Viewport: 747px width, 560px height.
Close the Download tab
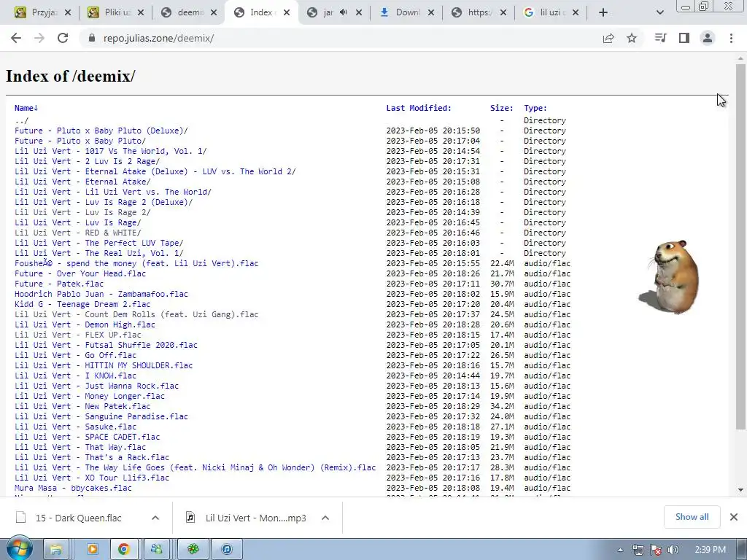pyautogui.click(x=430, y=13)
